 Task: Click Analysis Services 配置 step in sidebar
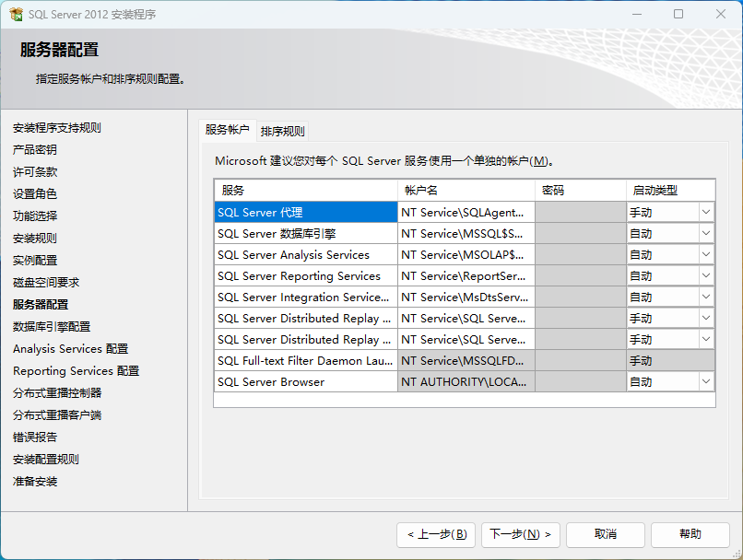[71, 349]
